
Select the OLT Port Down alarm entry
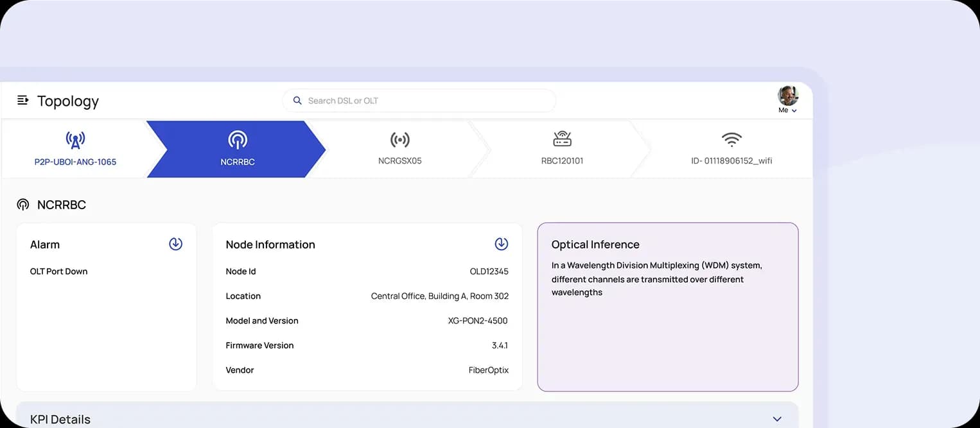tap(58, 271)
